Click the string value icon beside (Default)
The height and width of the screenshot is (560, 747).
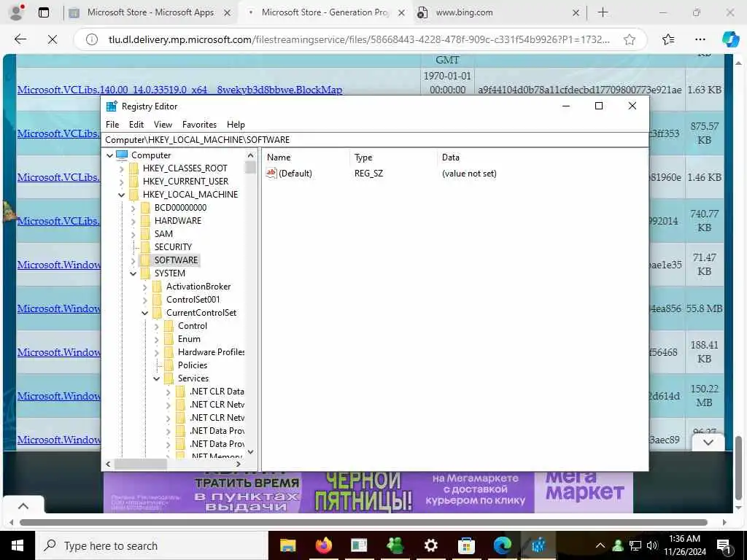(271, 174)
